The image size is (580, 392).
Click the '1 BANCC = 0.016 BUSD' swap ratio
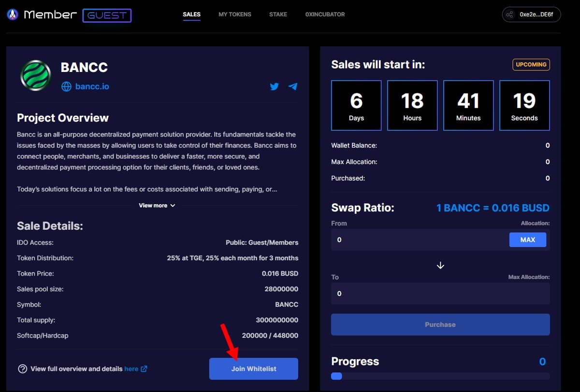coord(493,208)
